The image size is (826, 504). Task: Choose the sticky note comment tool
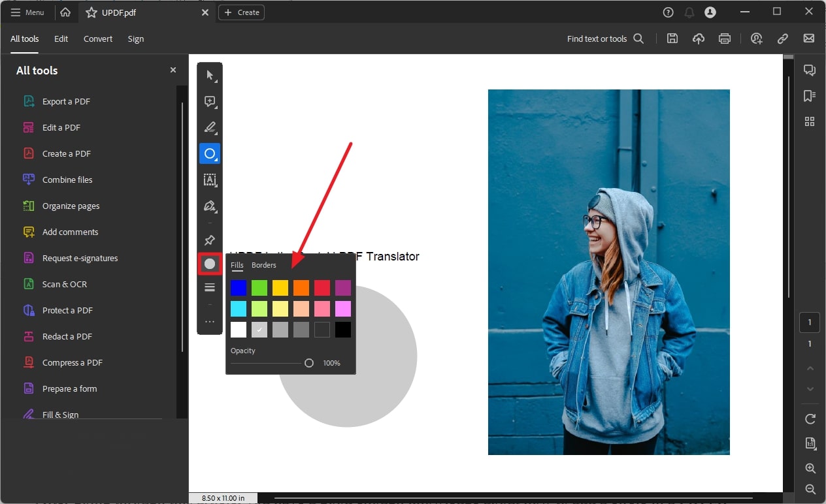[x=210, y=101]
